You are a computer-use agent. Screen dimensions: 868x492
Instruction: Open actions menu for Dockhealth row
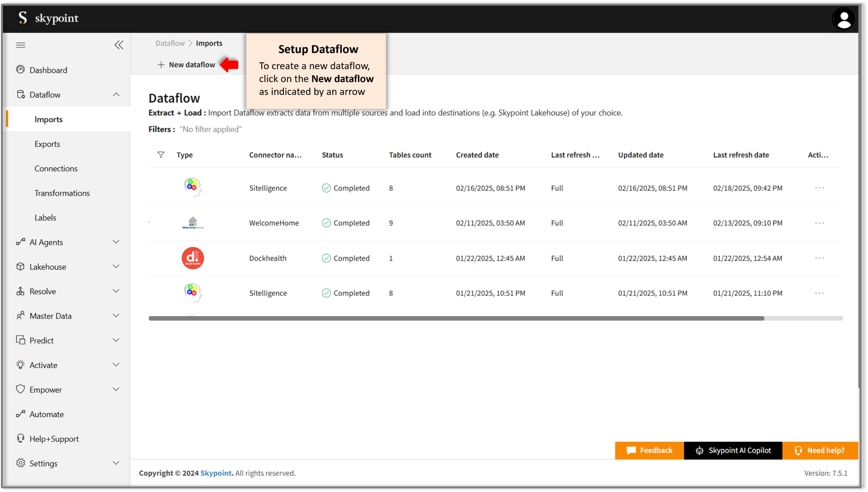(819, 258)
